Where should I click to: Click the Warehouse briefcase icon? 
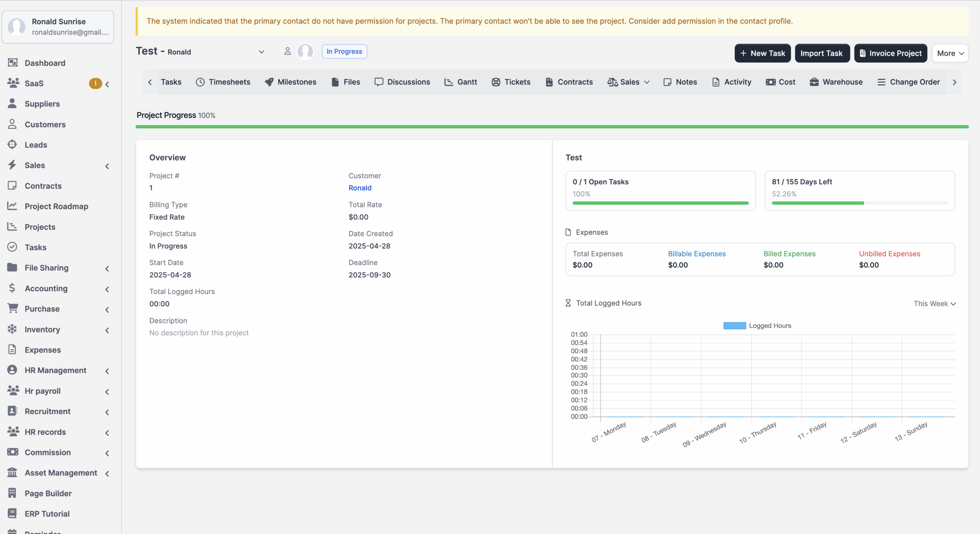(814, 82)
